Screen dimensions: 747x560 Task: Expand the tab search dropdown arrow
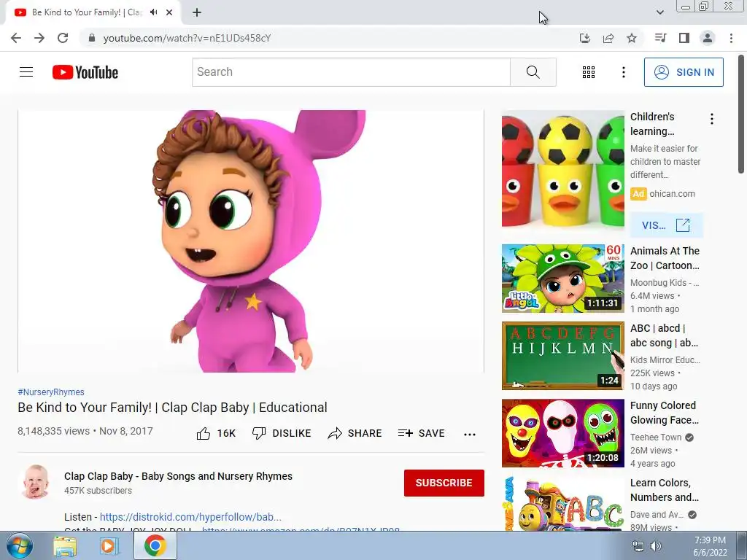click(659, 12)
